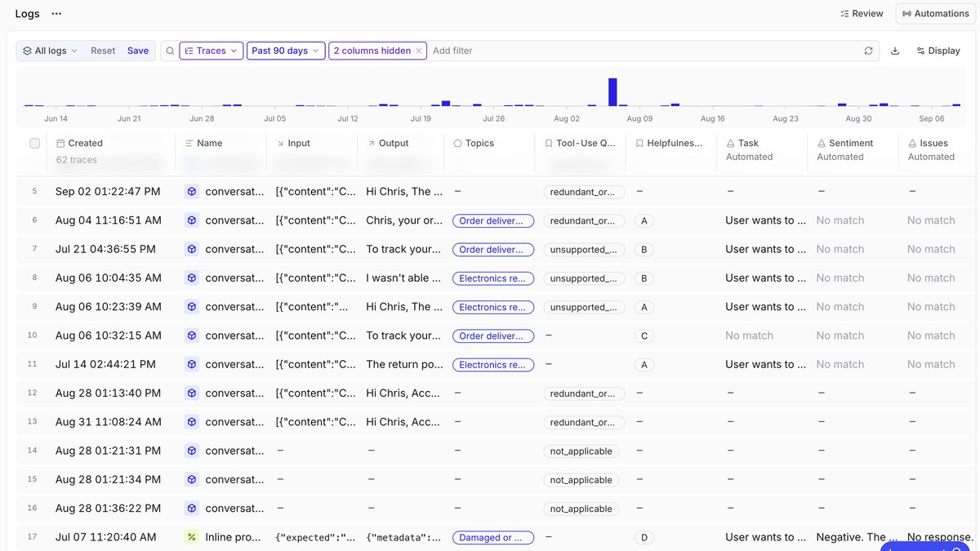Click the Issues column header

pyautogui.click(x=928, y=143)
